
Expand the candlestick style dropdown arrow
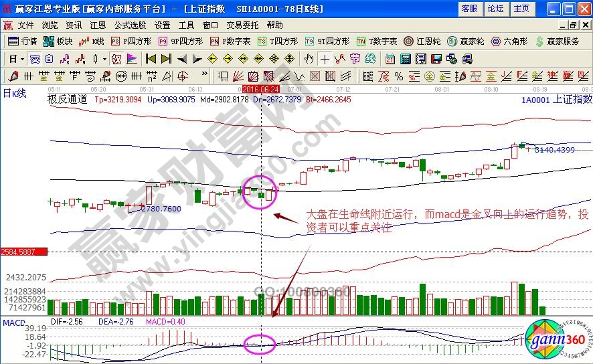105,60
